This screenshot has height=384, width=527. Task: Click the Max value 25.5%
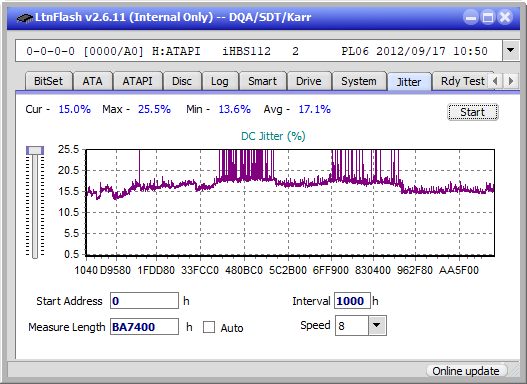click(154, 109)
